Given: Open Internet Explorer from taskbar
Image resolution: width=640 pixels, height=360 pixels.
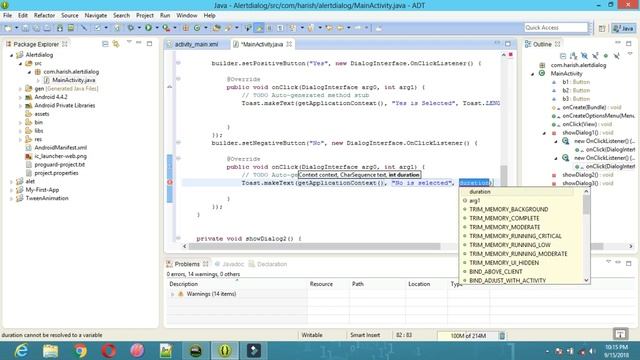Looking at the screenshot, I should pos(21,351).
